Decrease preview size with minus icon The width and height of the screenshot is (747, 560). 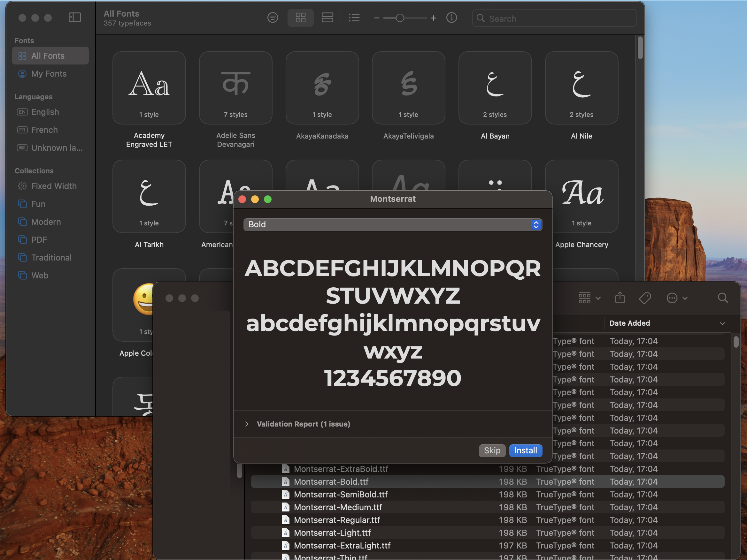(x=377, y=18)
